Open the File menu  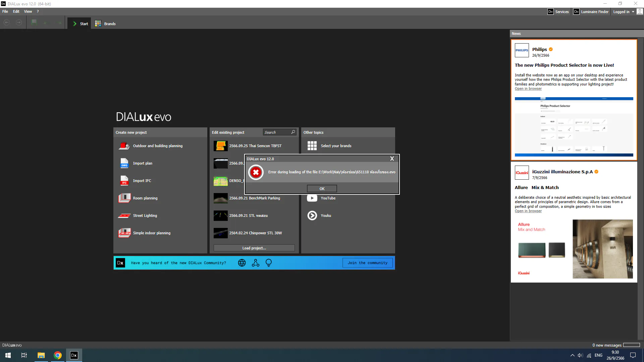[x=5, y=11]
